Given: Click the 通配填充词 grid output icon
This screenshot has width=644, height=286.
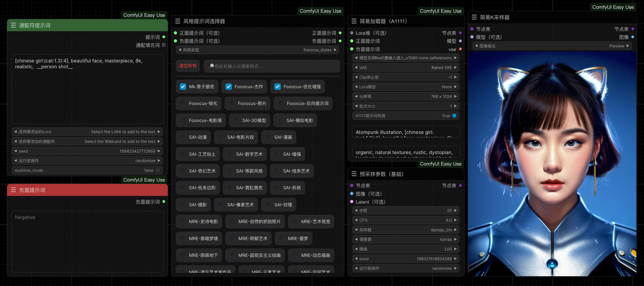Looking at the screenshot, I should click(x=164, y=45).
